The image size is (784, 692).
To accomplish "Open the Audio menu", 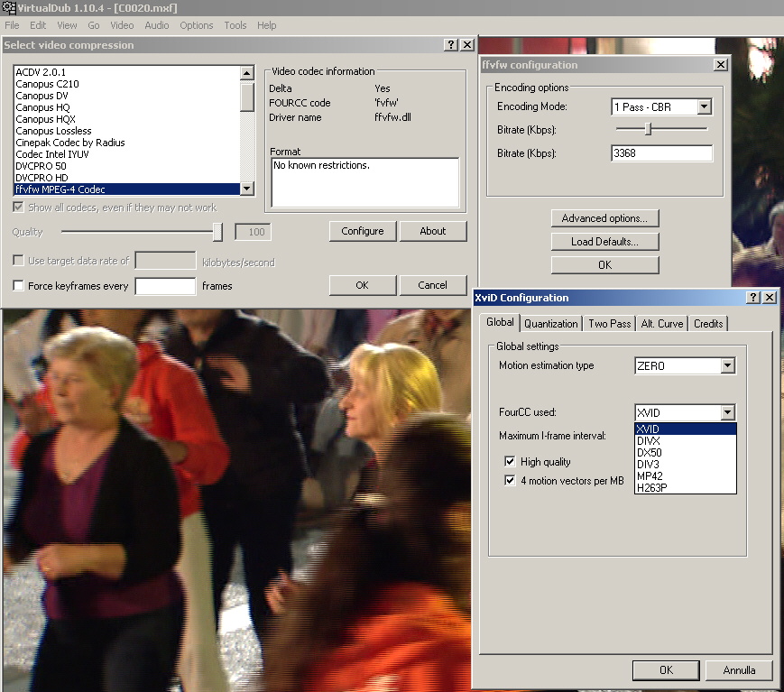I will [157, 25].
